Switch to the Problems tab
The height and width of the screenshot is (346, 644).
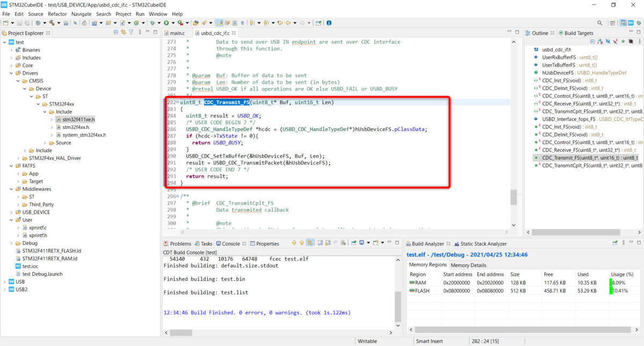tap(177, 243)
